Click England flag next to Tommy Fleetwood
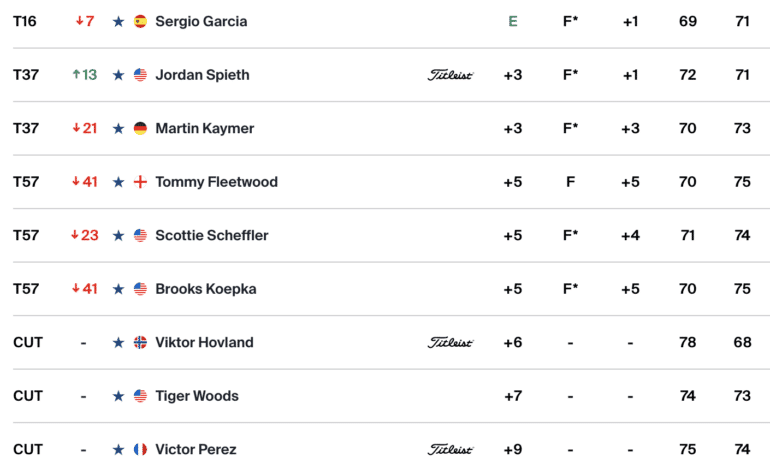The width and height of the screenshot is (770, 475). (140, 182)
